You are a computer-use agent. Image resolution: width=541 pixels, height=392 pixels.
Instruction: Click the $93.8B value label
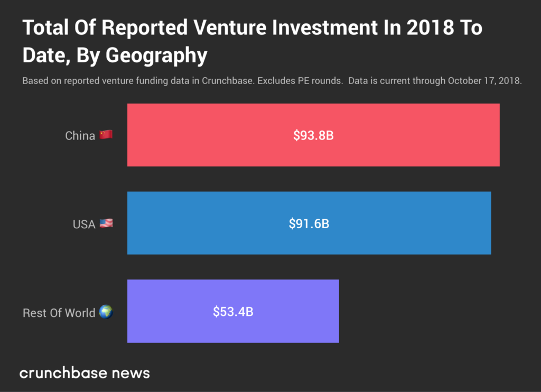pyautogui.click(x=313, y=135)
